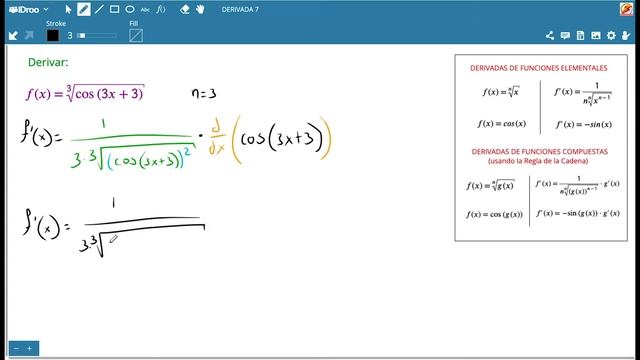
Task: Open the user profile avatar
Action: pyautogui.click(x=626, y=9)
